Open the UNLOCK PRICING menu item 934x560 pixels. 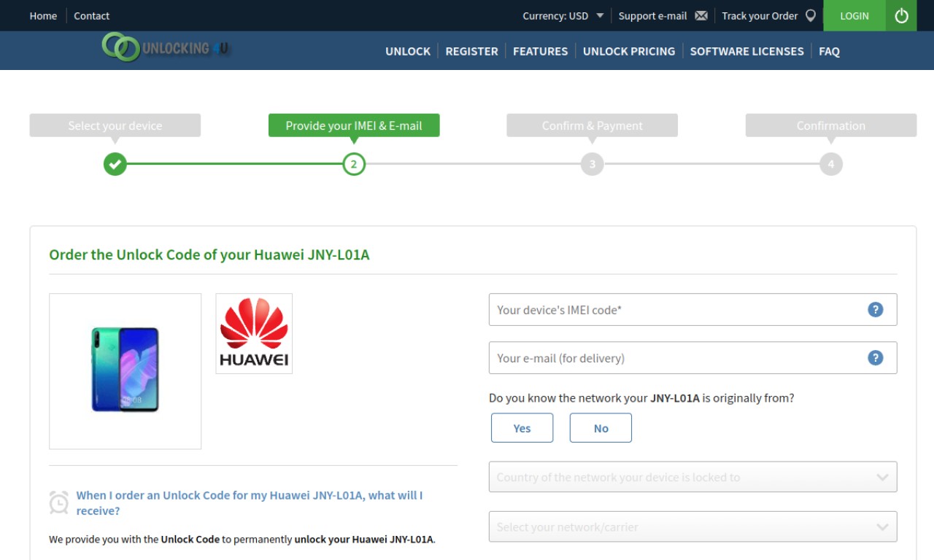(629, 51)
